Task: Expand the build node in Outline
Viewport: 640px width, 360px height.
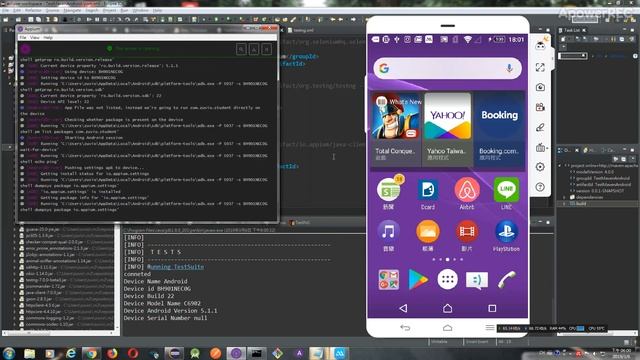Action: (565, 203)
